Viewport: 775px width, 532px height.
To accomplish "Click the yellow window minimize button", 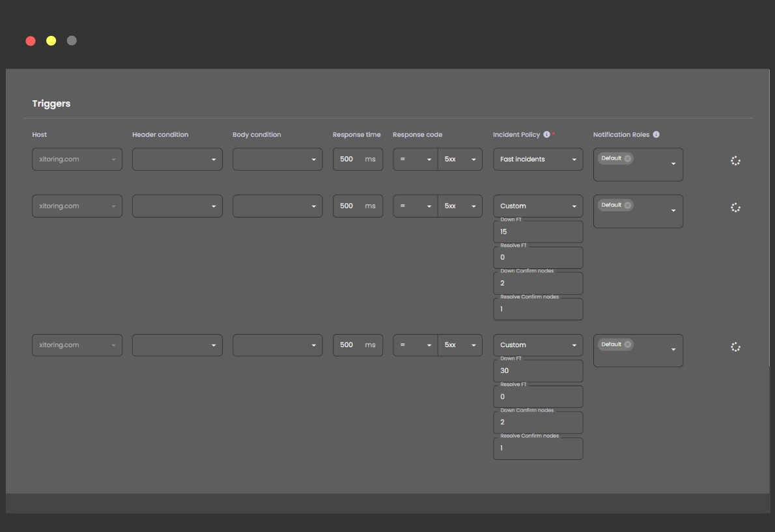I will coord(51,41).
